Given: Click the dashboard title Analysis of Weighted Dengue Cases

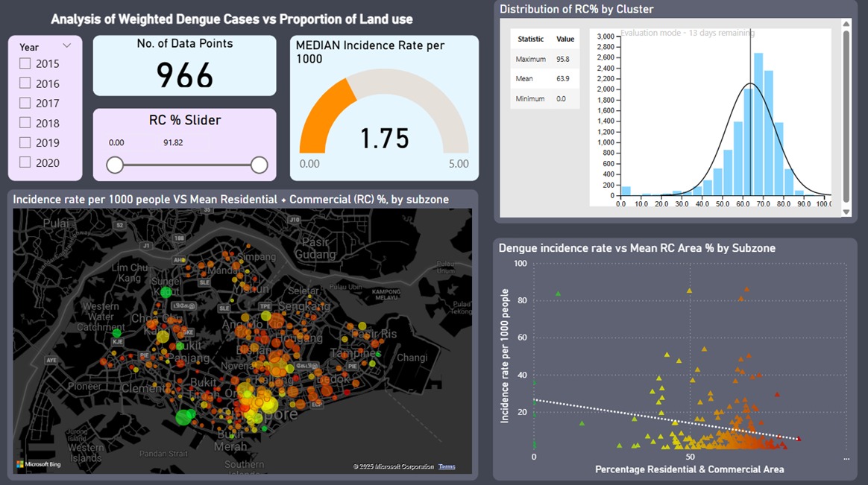Looking at the screenshot, I should (232, 19).
